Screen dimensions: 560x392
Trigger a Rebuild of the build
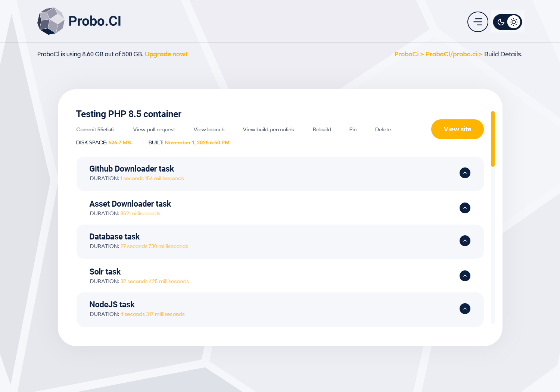coord(322,129)
